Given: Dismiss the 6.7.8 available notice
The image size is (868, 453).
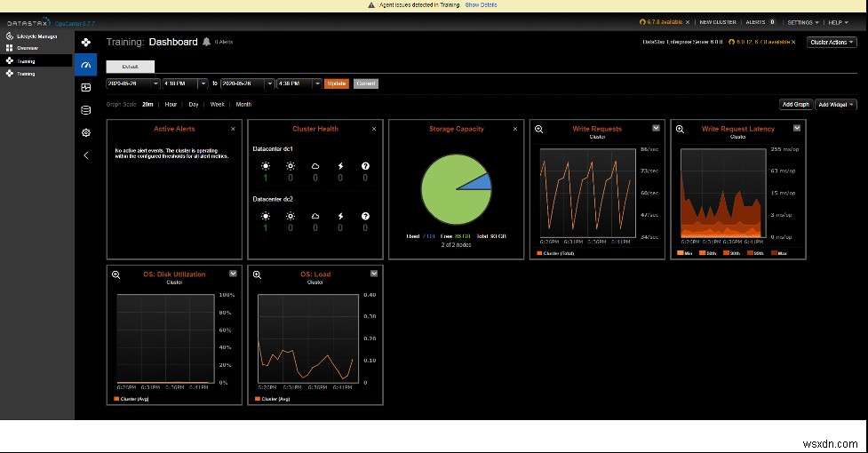Looking at the screenshot, I should click(x=688, y=22).
